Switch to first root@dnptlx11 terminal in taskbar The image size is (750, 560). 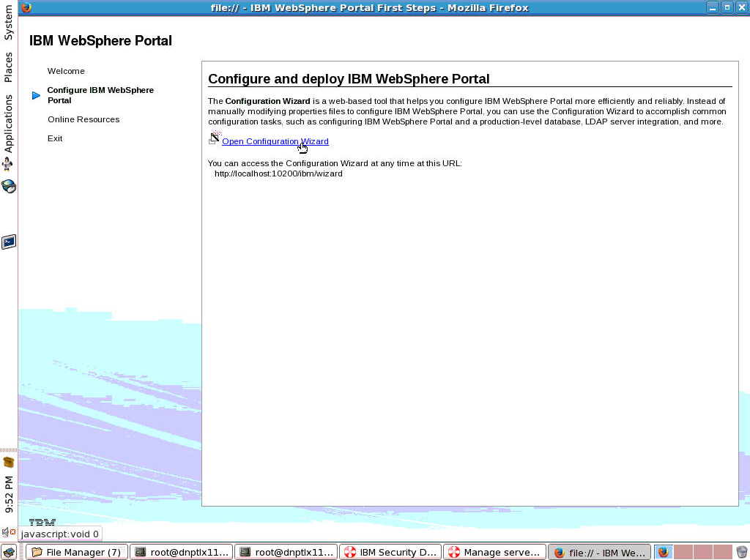coord(182,553)
